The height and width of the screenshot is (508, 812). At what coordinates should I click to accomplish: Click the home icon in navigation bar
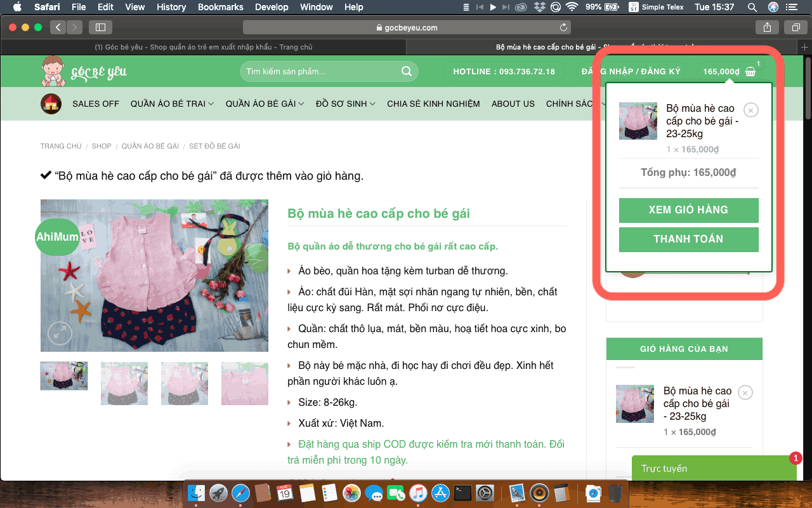point(51,104)
